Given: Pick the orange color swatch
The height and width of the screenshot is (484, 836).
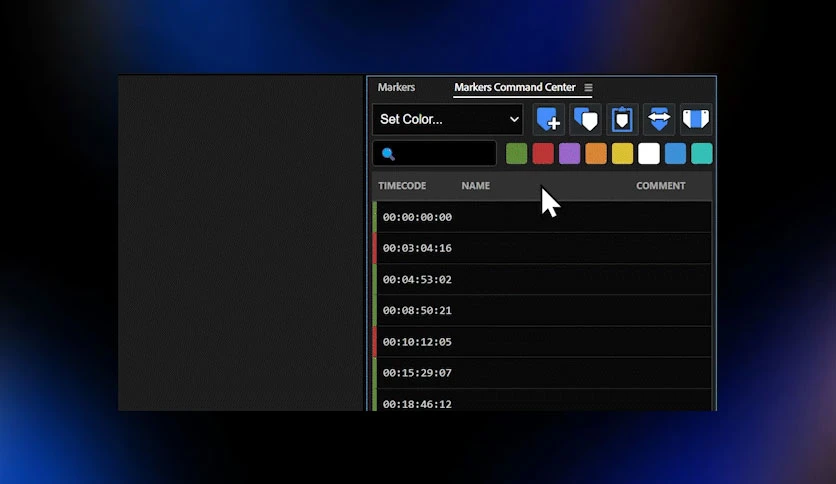Looking at the screenshot, I should pyautogui.click(x=596, y=154).
